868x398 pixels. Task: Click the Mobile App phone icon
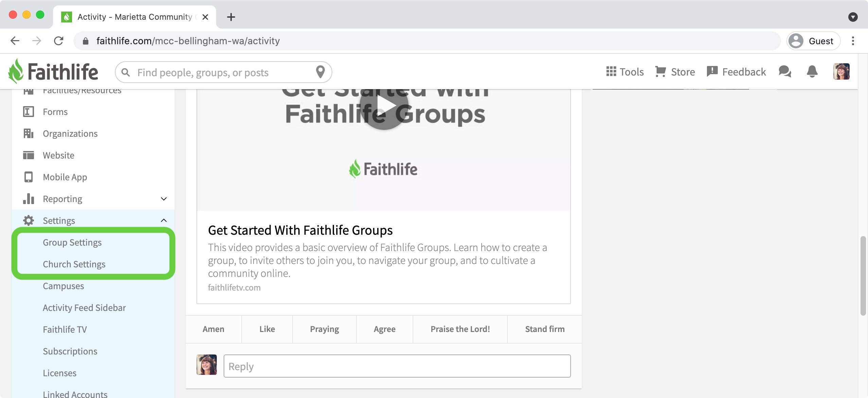click(x=29, y=177)
